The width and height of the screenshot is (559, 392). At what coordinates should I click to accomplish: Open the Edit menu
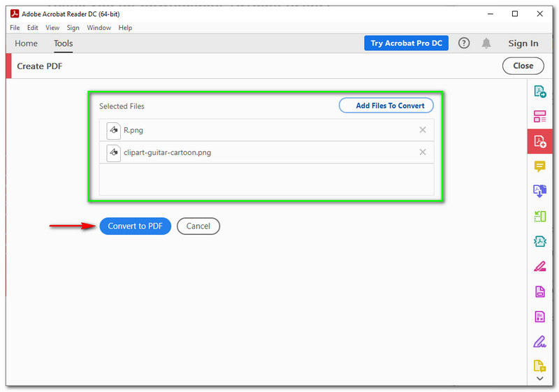tap(32, 28)
